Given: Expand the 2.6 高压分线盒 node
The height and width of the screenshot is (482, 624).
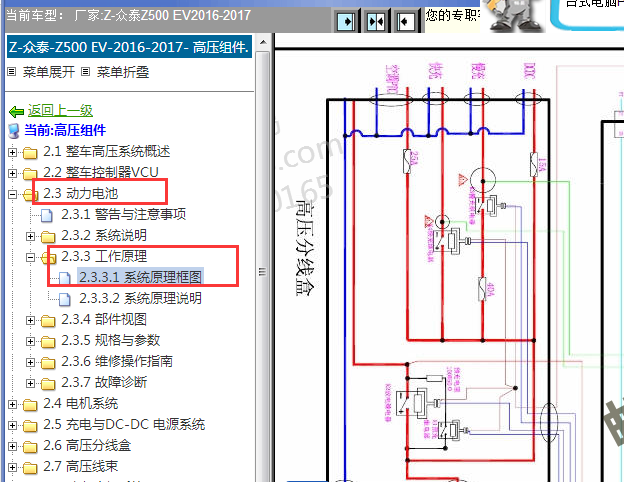Looking at the screenshot, I should (x=12, y=447).
